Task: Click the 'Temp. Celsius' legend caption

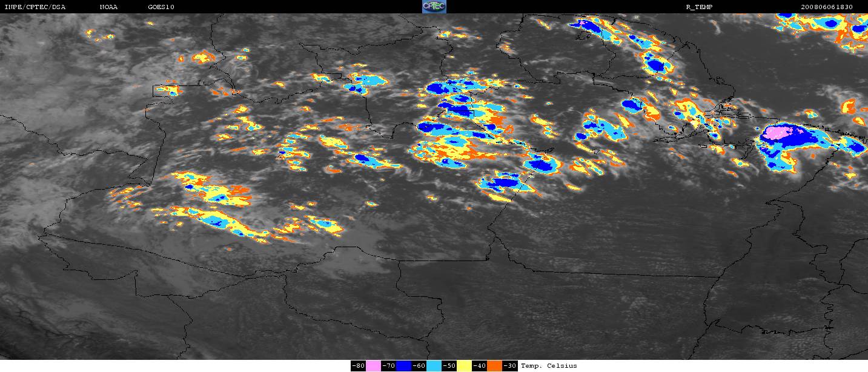Action: click(549, 366)
